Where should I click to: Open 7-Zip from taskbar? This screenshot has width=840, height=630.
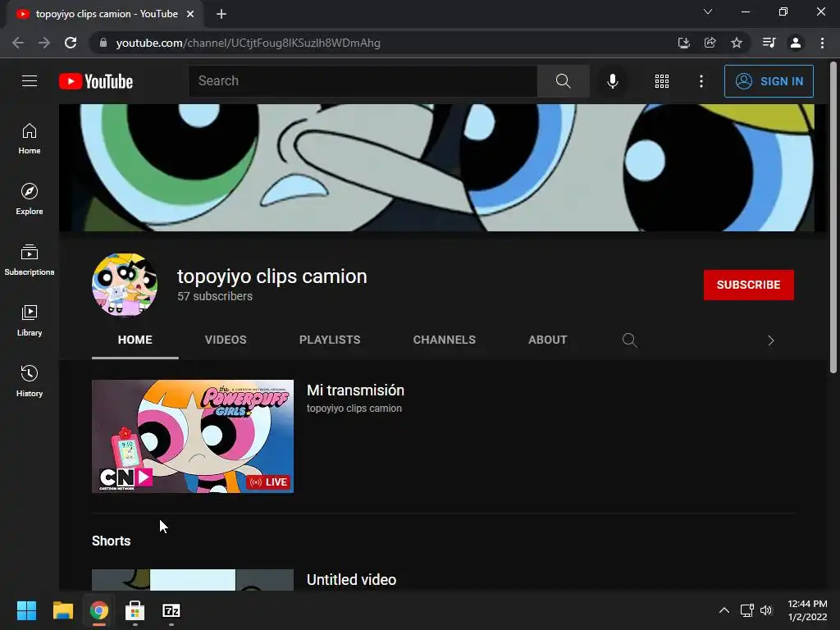171,610
